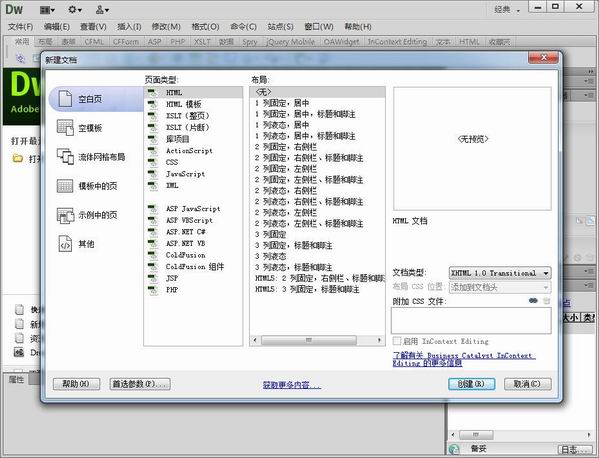The image size is (599, 458).
Task: Open the 文件(F) menu
Action: coord(21,27)
